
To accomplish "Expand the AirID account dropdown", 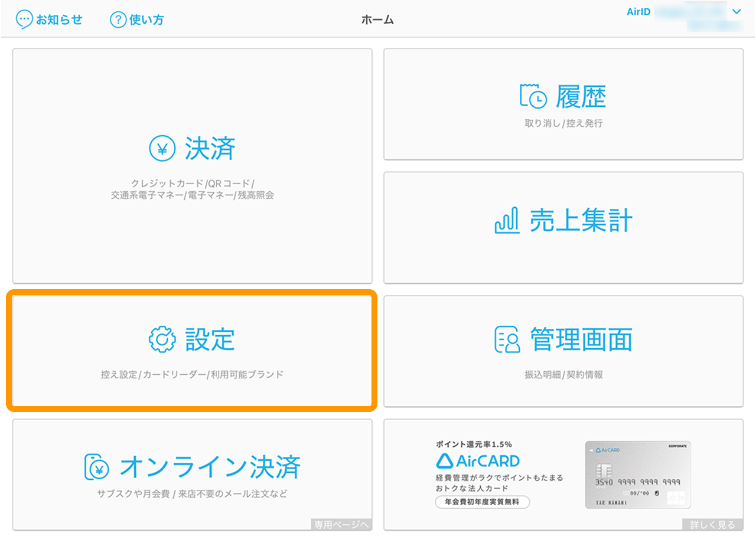I will 737,12.
